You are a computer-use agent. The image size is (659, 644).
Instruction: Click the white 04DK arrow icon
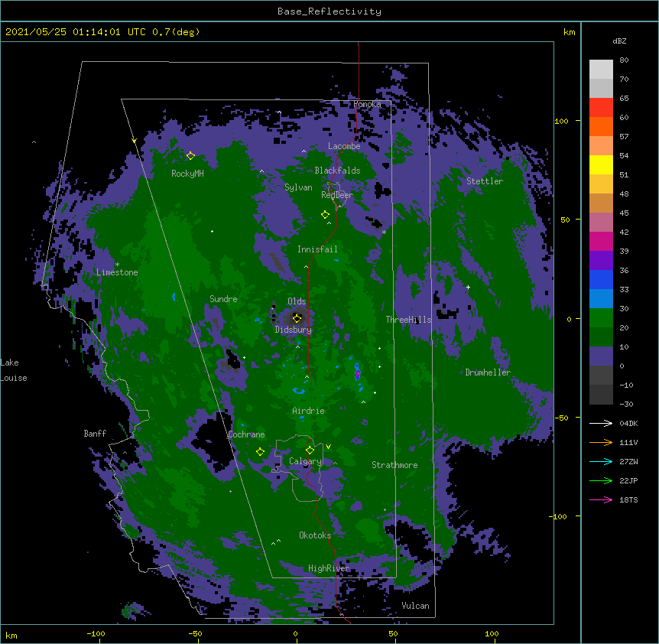pos(601,423)
